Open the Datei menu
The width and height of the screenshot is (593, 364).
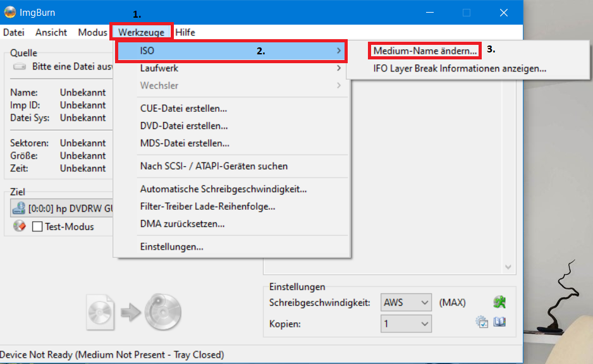[x=14, y=32]
